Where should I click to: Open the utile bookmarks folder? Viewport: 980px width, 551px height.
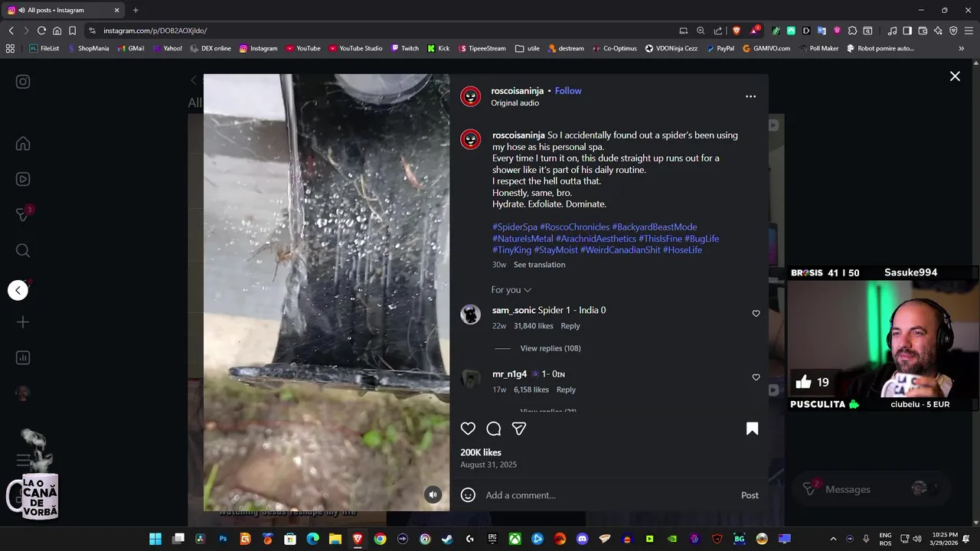pos(528,48)
